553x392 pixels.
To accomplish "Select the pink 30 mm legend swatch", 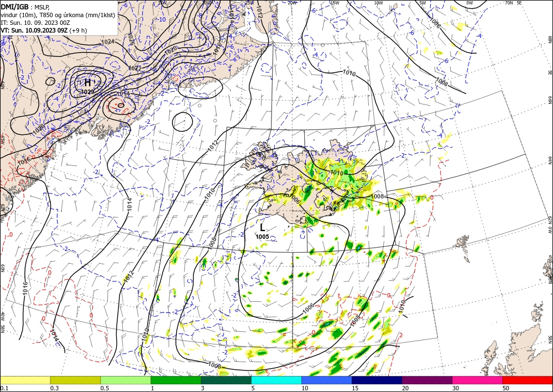I will [x=478, y=380].
